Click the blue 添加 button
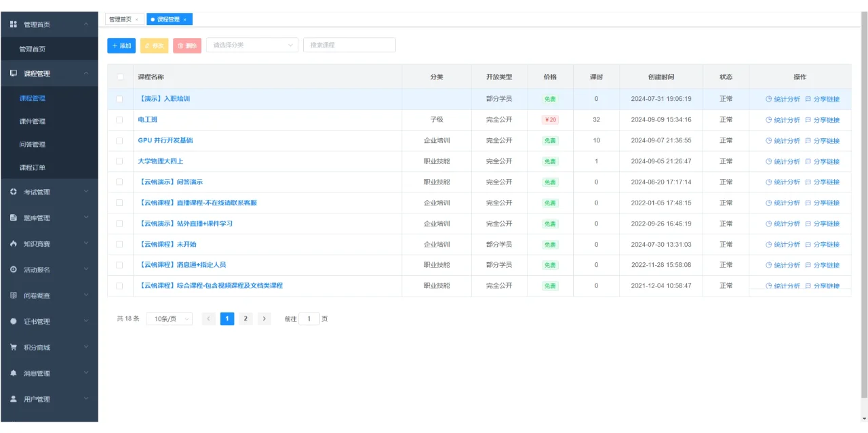Viewport: 868px width, 433px height. 121,45
